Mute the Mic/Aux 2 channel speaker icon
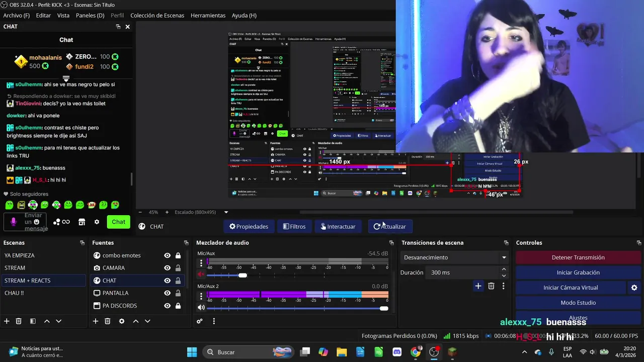 pyautogui.click(x=201, y=307)
